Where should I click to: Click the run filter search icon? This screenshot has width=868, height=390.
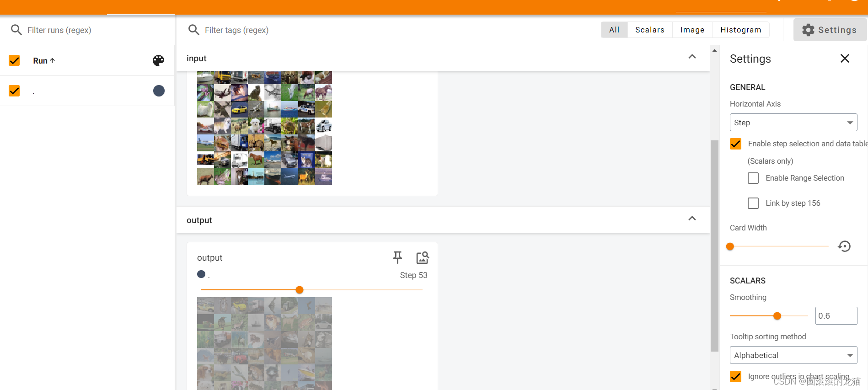16,30
